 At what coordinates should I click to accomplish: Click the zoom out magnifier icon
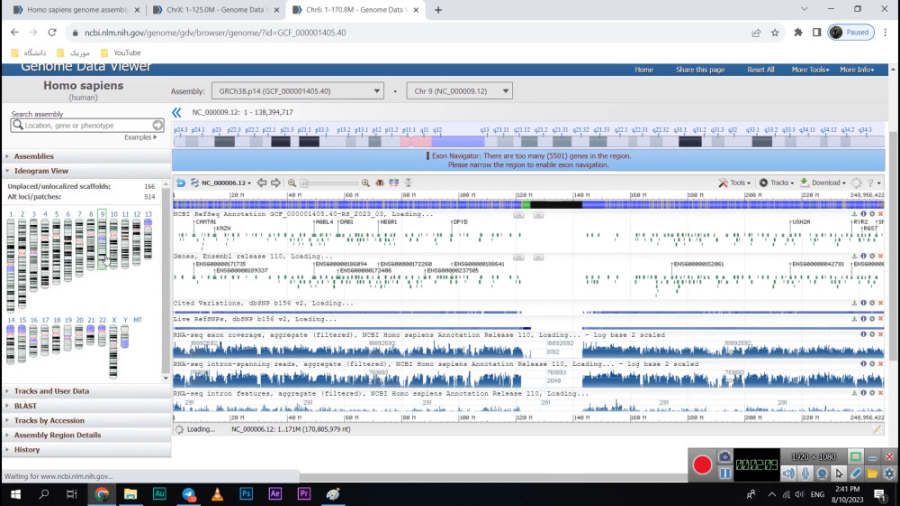pyautogui.click(x=292, y=183)
